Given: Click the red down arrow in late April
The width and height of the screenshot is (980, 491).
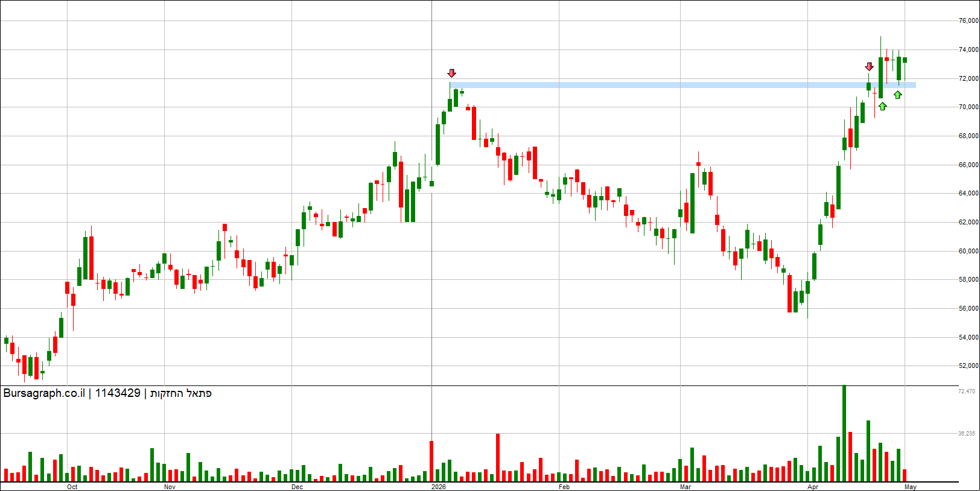Looking at the screenshot, I should 869,66.
